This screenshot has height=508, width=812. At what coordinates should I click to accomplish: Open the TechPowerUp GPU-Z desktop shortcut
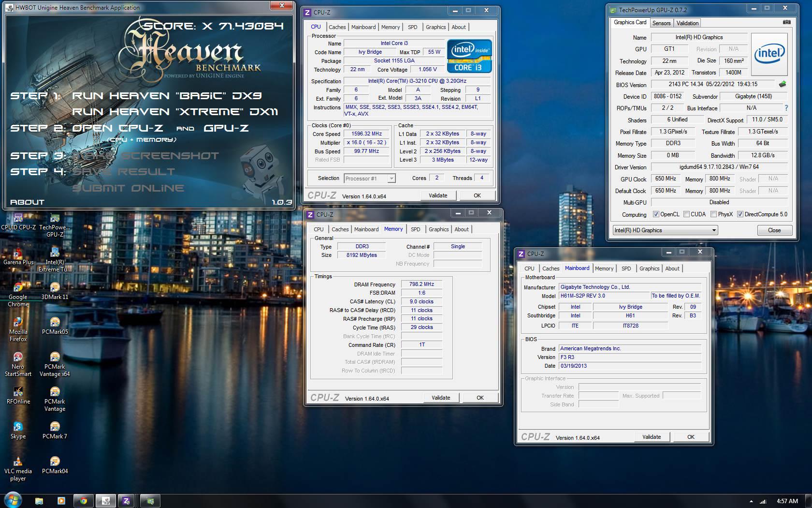pos(55,225)
